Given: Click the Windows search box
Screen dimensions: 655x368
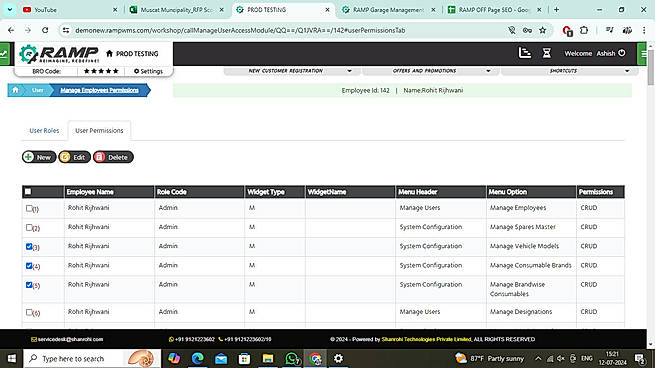Looking at the screenshot, I should pos(92,358).
